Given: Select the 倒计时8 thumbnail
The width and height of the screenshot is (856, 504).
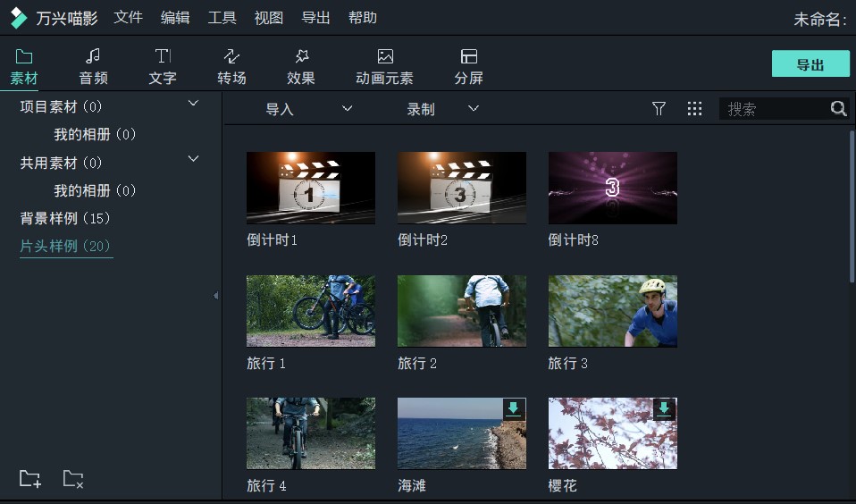Looking at the screenshot, I should pos(613,188).
